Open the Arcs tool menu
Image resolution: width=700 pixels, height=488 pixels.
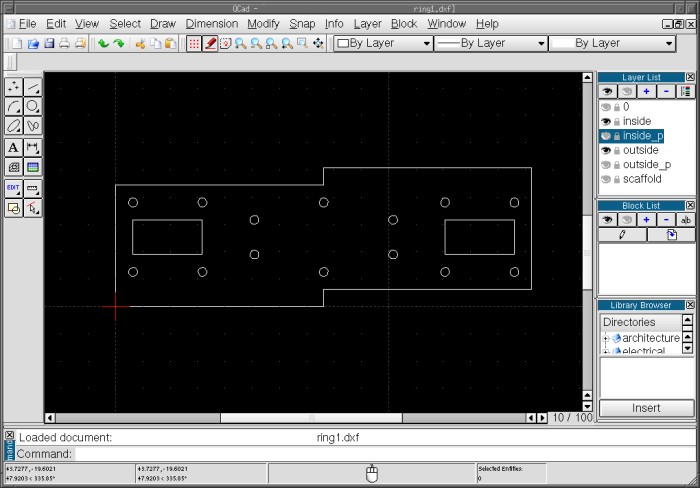click(x=14, y=106)
